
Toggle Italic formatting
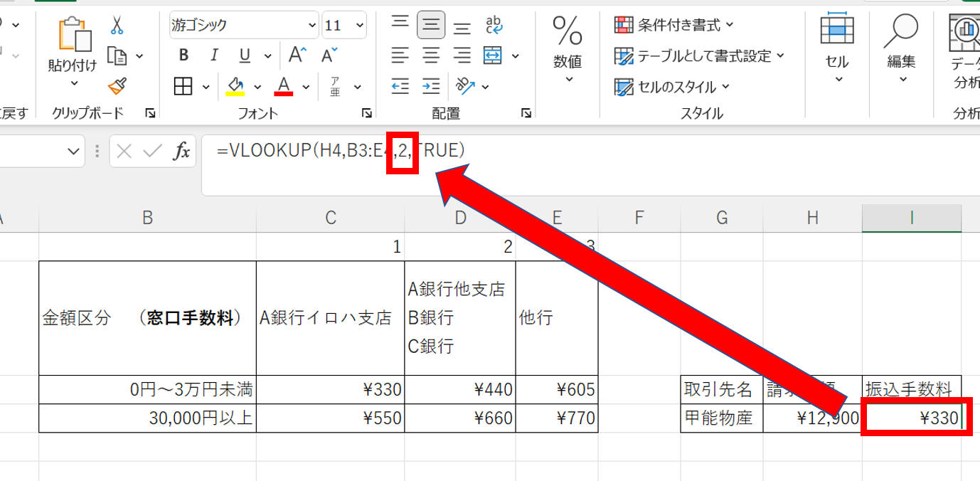pyautogui.click(x=214, y=55)
